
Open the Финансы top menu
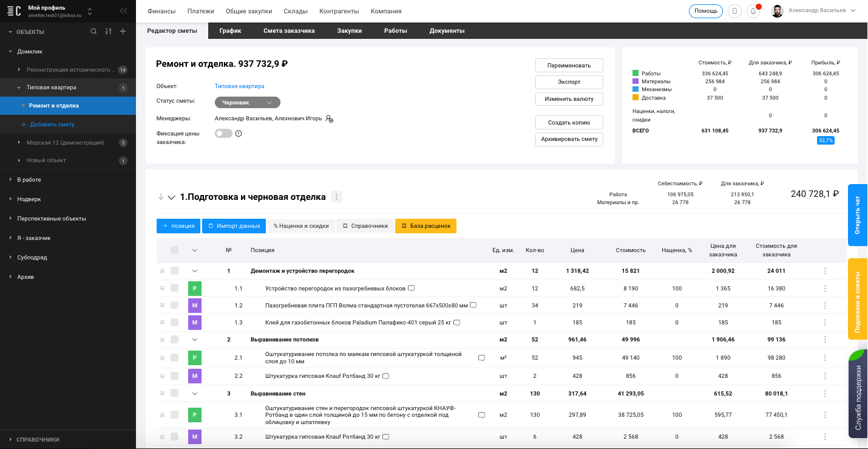(161, 11)
